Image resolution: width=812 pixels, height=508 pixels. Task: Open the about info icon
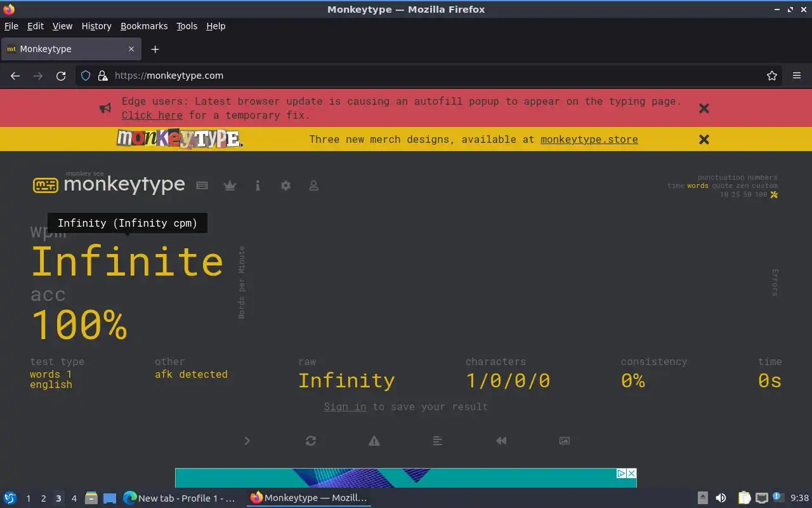258,185
